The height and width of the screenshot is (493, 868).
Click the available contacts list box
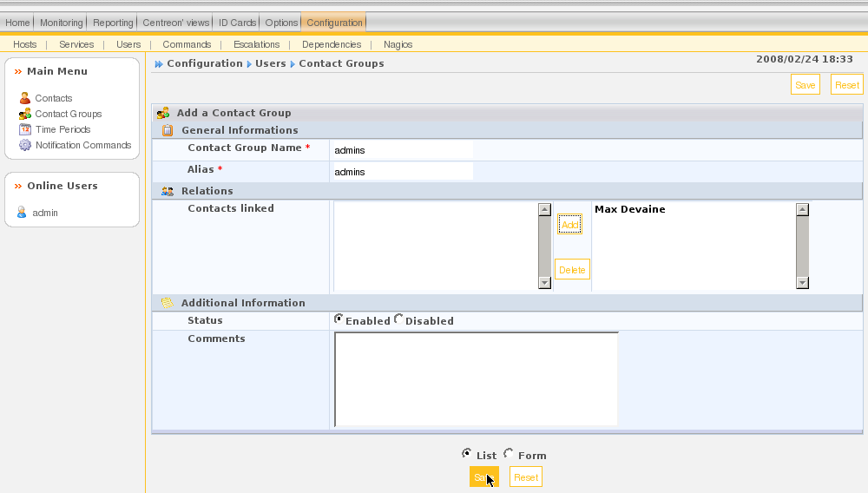[436, 246]
